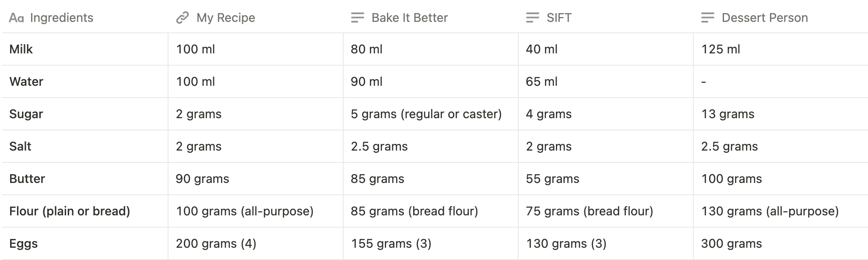Viewport: 868px width, 260px height.
Task: Click the Aa title icon beside Ingredients
Action: tap(18, 18)
